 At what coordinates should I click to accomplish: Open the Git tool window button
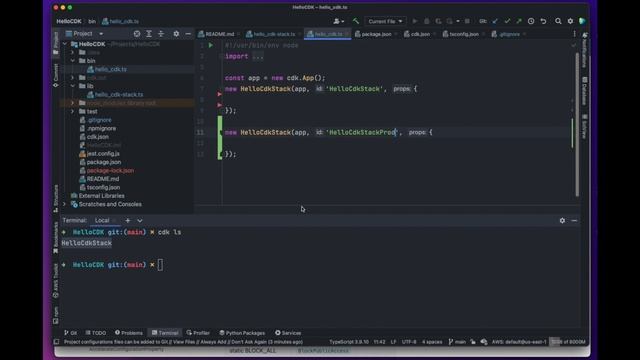click(x=71, y=333)
